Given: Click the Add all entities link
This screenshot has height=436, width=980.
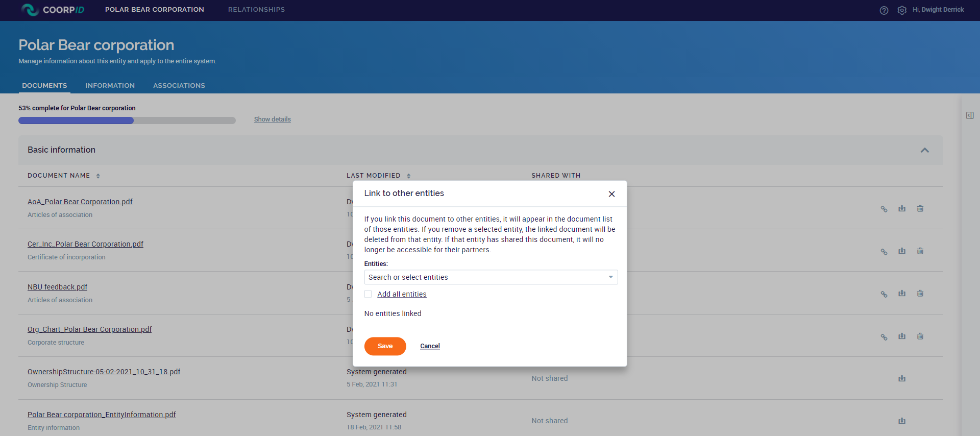Looking at the screenshot, I should 402,294.
